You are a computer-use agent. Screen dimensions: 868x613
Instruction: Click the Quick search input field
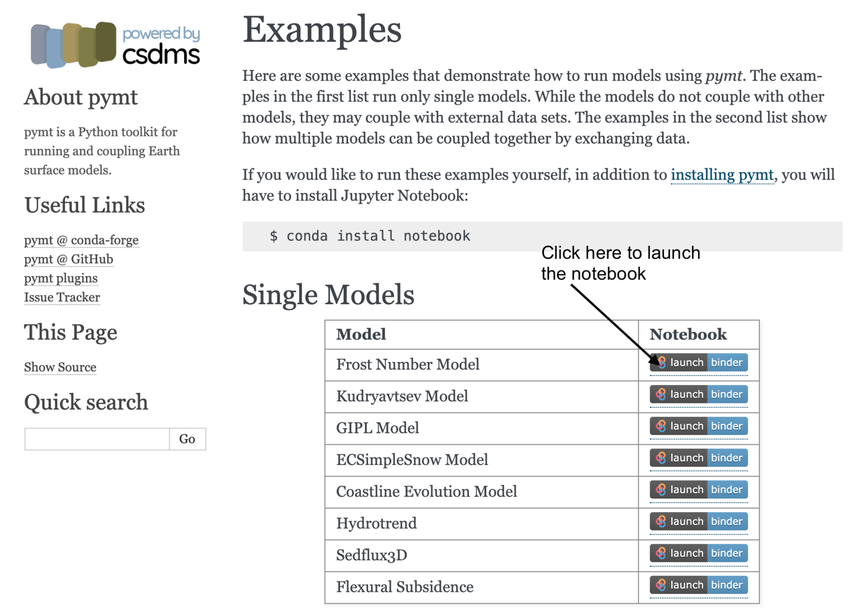(97, 439)
